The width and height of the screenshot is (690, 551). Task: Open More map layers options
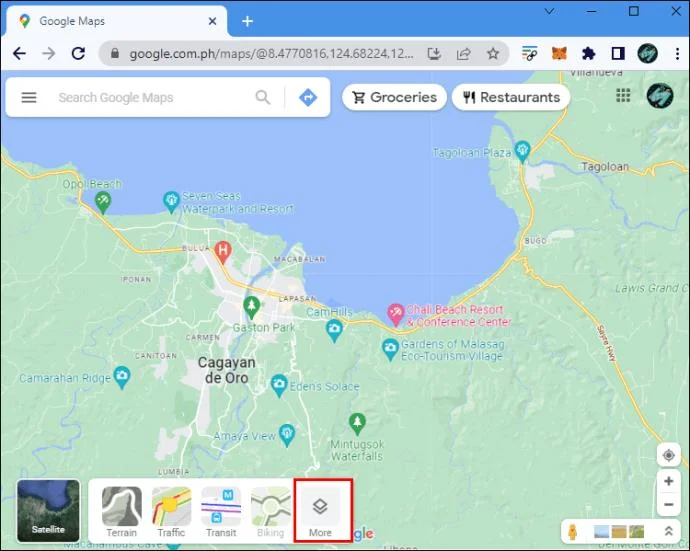(320, 512)
